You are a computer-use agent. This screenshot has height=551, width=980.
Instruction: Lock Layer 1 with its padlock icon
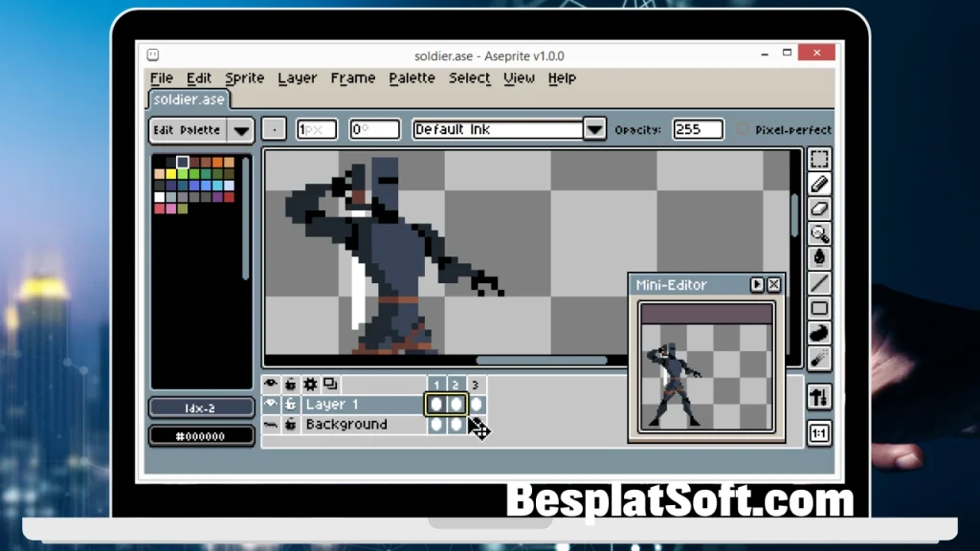291,404
